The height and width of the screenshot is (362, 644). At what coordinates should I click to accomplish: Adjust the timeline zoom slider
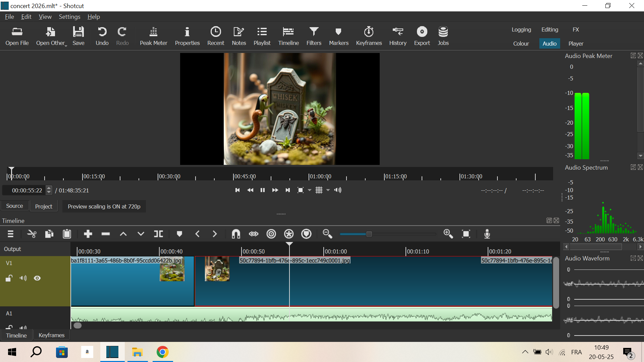click(x=369, y=234)
